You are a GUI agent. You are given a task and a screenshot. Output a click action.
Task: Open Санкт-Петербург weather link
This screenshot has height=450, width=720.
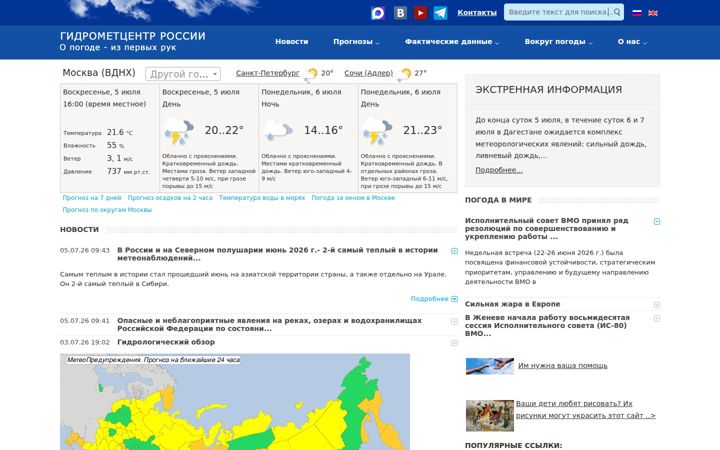tap(267, 73)
